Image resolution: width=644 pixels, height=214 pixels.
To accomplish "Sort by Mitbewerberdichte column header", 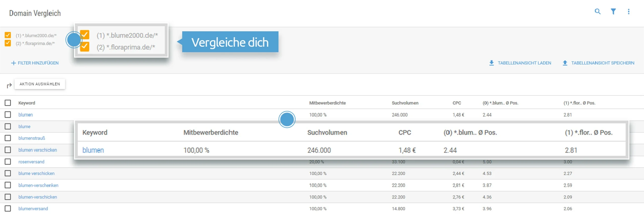I will [x=327, y=103].
